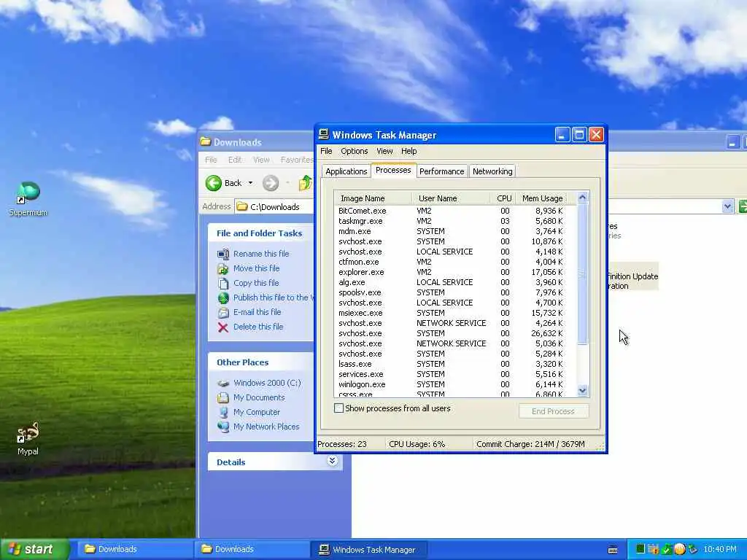Click the green Back arrow in Downloads window
This screenshot has width=747, height=560.
(x=214, y=183)
